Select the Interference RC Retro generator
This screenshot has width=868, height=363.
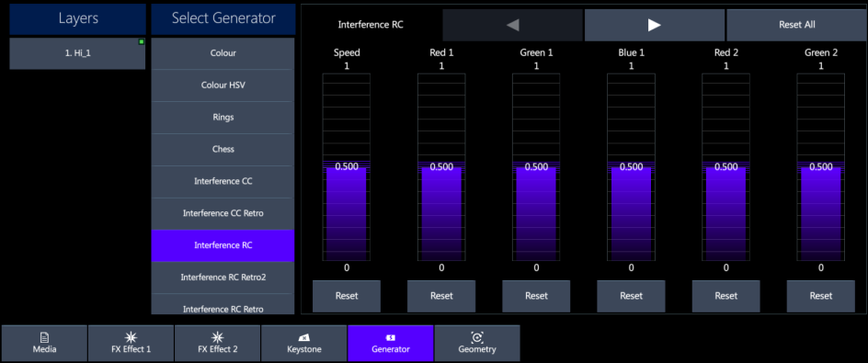pyautogui.click(x=223, y=304)
